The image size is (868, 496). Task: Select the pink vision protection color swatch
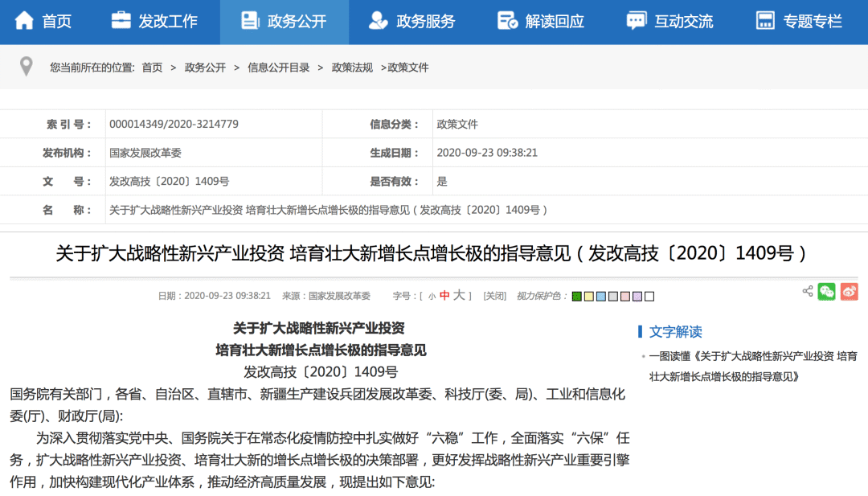tap(626, 296)
